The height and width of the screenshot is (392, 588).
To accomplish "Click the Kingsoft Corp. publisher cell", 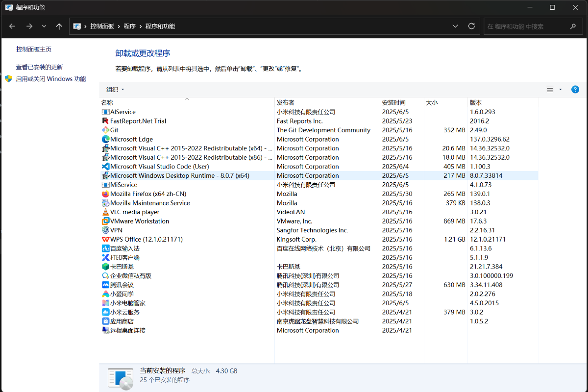I will point(296,239).
